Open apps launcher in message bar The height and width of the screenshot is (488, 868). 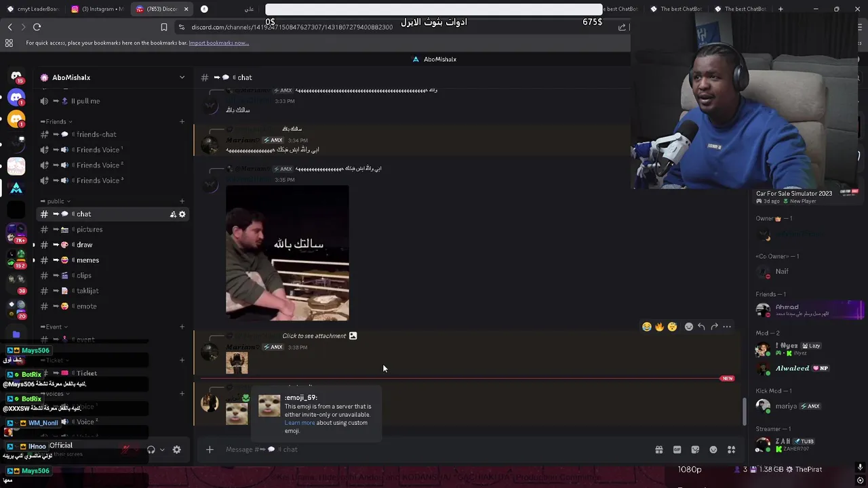[731, 449]
